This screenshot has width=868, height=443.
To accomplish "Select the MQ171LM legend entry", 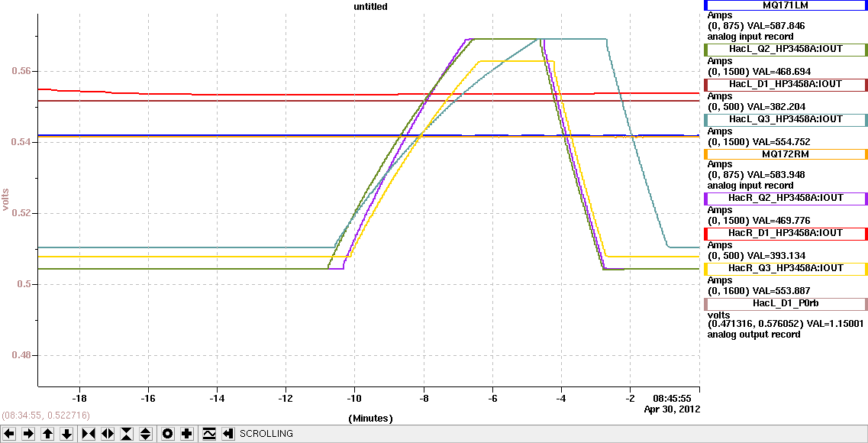I will 786,5.
